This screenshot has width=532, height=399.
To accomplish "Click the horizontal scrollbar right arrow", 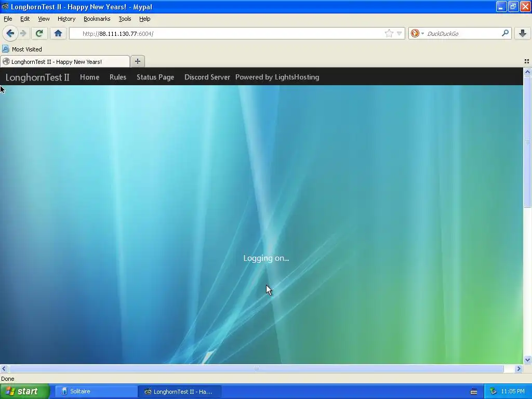I will tap(518, 368).
